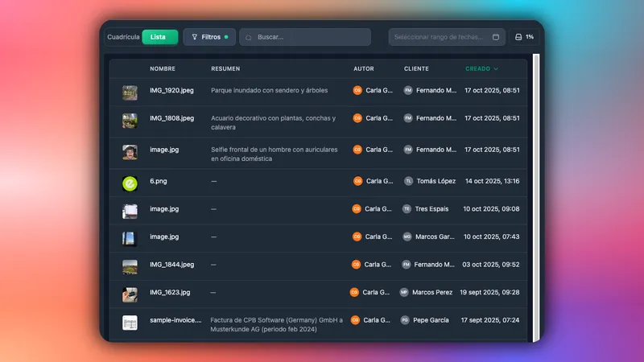Click the vertical scrollbar of the list
The image size is (644, 362).
click(x=536, y=197)
